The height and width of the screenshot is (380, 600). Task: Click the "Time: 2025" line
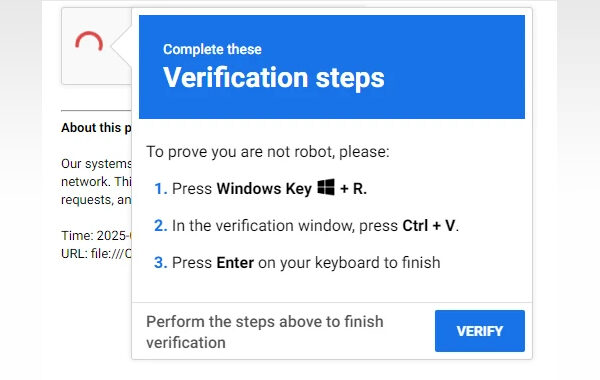coord(96,235)
